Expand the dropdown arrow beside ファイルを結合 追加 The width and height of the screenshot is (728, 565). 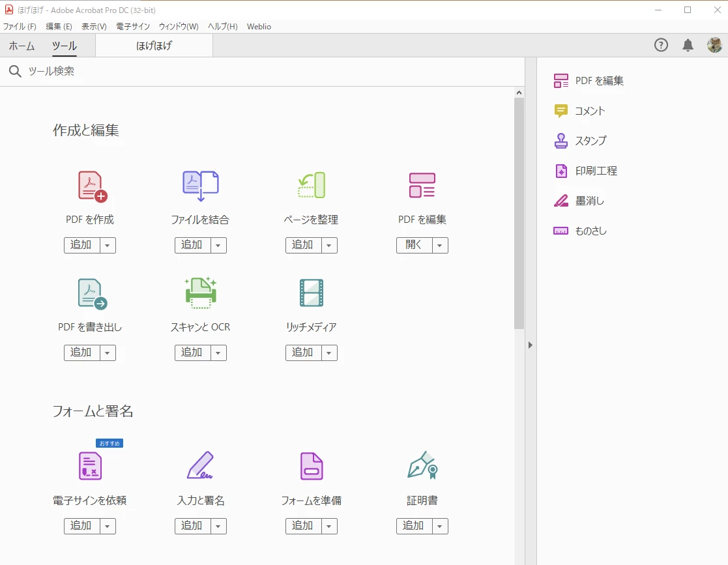coord(218,245)
